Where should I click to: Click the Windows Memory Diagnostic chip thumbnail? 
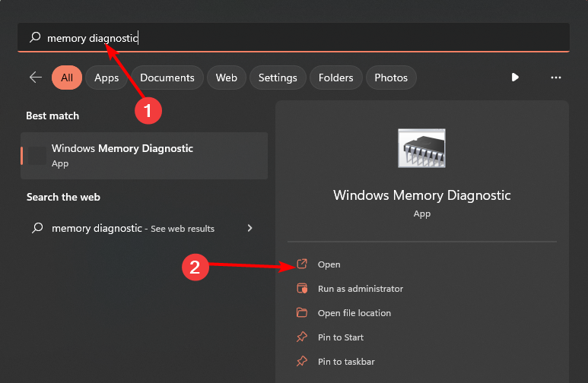tap(421, 148)
